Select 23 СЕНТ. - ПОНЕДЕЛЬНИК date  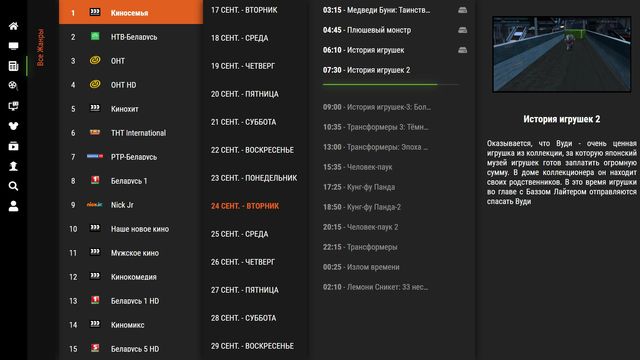click(254, 178)
